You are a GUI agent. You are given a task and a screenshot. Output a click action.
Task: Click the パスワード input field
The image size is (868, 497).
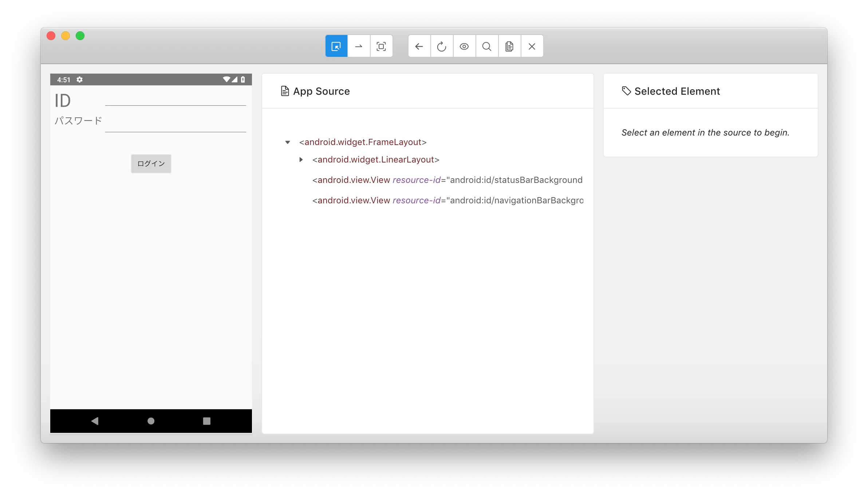click(x=175, y=124)
